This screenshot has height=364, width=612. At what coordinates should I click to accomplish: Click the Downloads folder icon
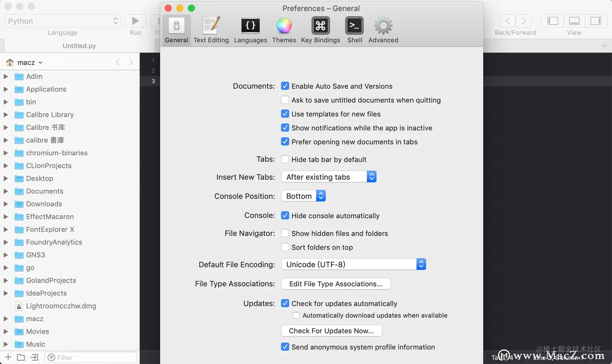[19, 204]
